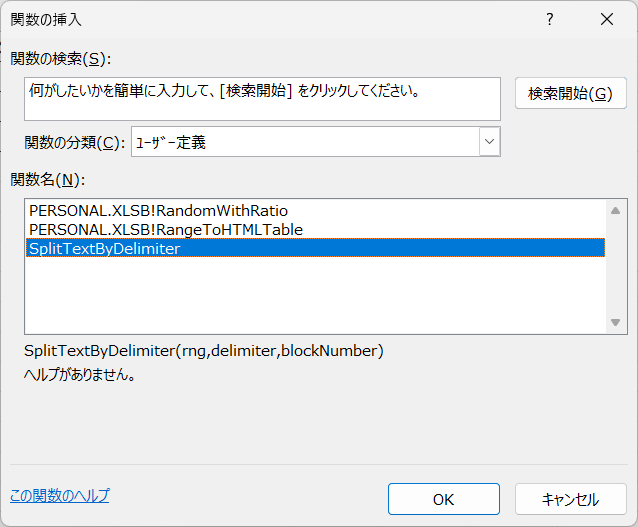Select the highlighted SplitTextByDelimiter entry
The height and width of the screenshot is (527, 638).
point(315,248)
